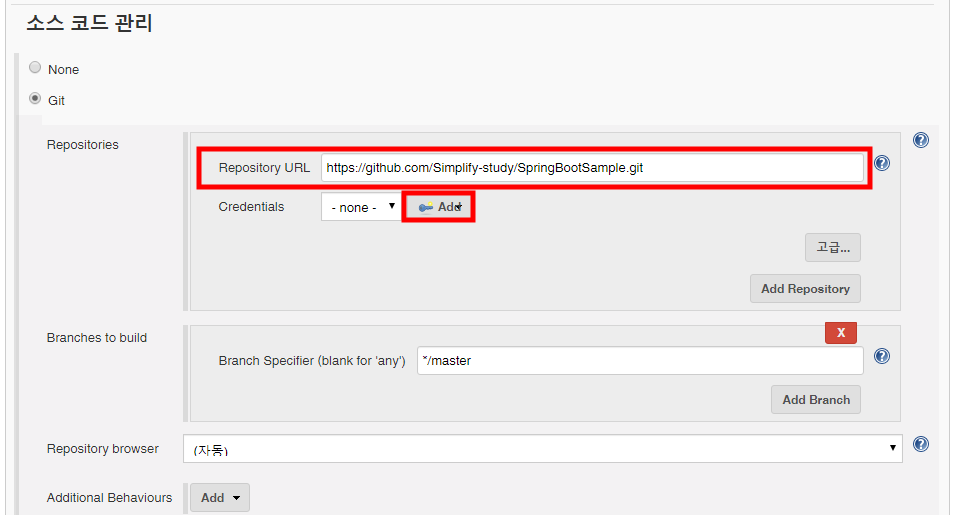
Task: Focus the Branch Specifier field with */master
Action: point(640,360)
